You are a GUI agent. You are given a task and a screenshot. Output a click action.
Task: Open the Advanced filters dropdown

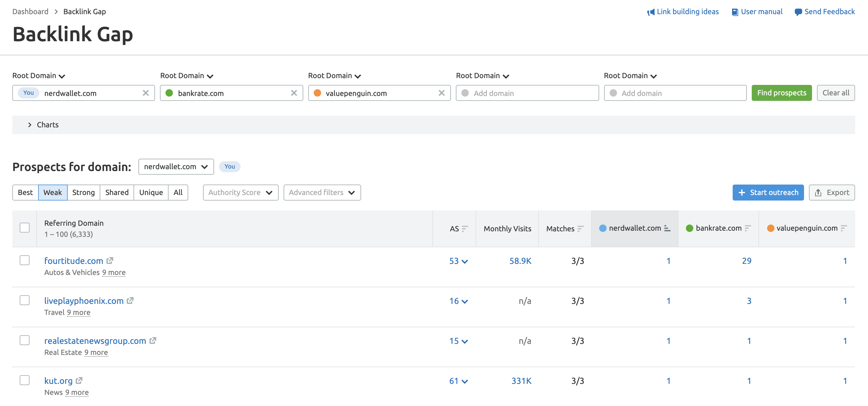click(x=322, y=192)
